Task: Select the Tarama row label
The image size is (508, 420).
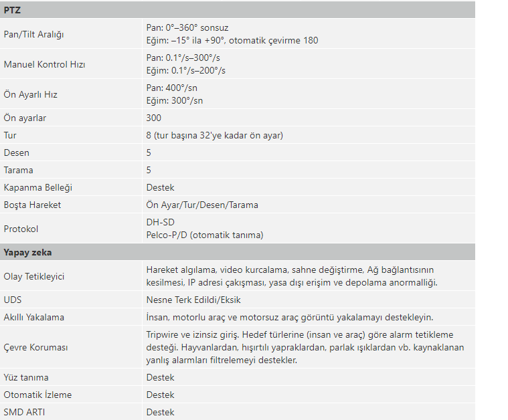Action: pos(18,171)
